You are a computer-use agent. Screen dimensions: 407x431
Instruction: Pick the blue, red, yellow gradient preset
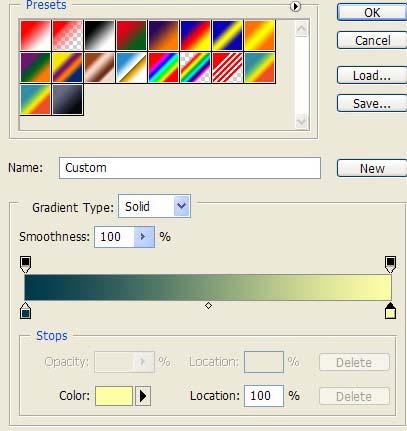[195, 36]
